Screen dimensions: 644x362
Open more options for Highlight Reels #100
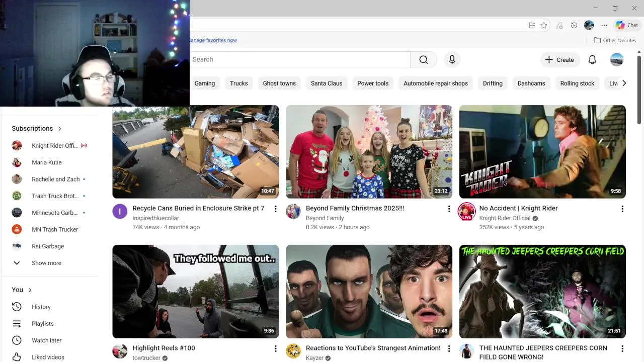click(275, 348)
